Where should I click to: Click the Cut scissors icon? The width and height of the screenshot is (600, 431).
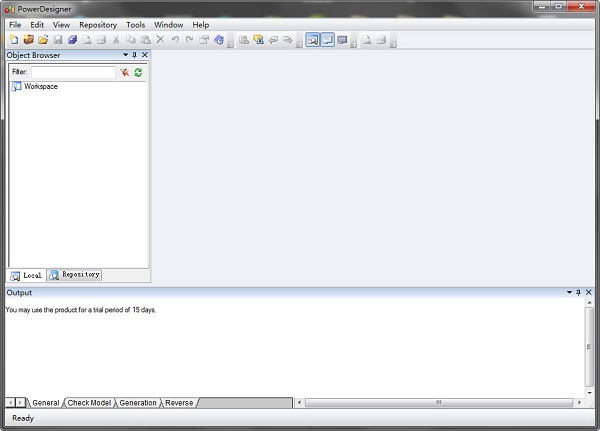(x=116, y=39)
